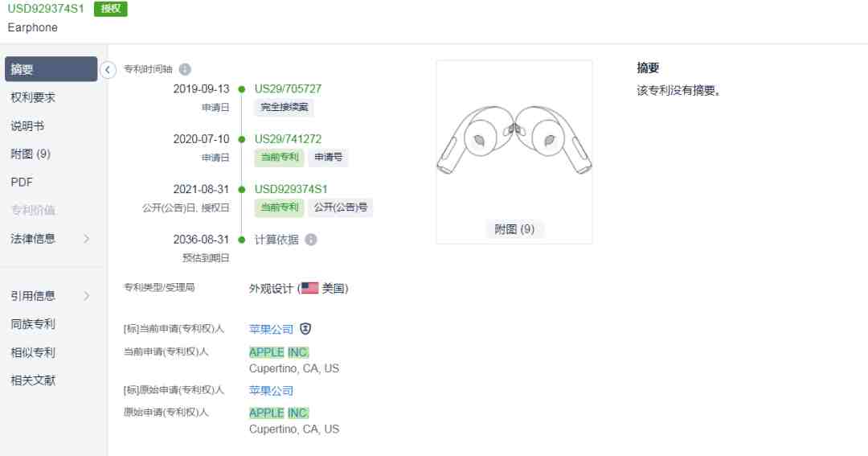Image resolution: width=868 pixels, height=456 pixels.
Task: Show info icon next to 计算依据
Action: tap(311, 240)
